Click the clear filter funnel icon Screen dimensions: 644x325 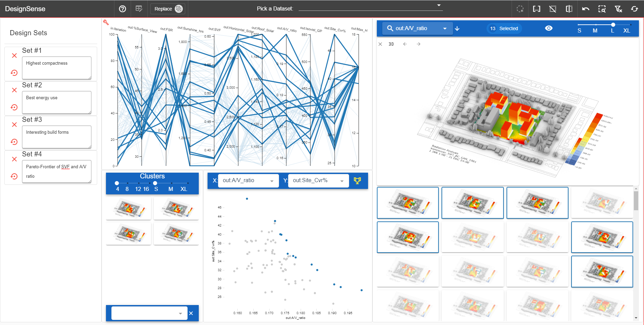pyautogui.click(x=618, y=9)
